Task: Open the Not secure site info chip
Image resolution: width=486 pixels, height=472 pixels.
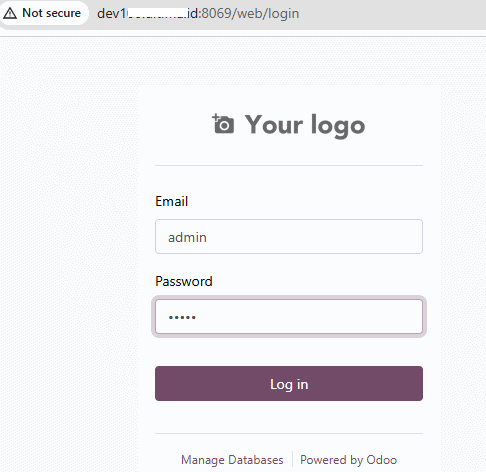Action: (x=44, y=13)
